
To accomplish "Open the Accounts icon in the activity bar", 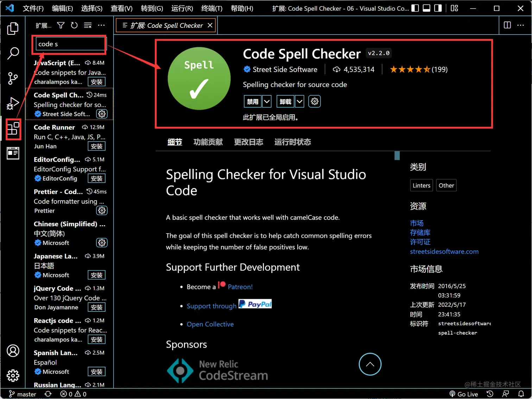I will pyautogui.click(x=13, y=351).
